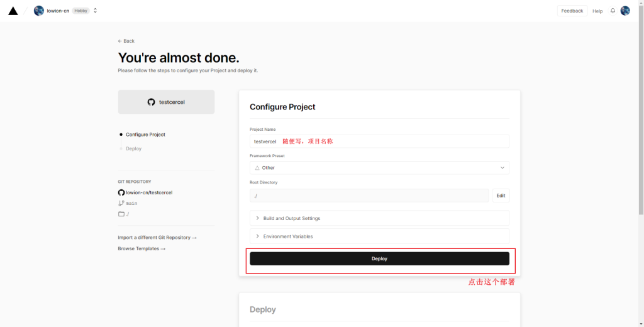Expand the Environment Variables section
The height and width of the screenshot is (327, 644).
[x=379, y=236]
